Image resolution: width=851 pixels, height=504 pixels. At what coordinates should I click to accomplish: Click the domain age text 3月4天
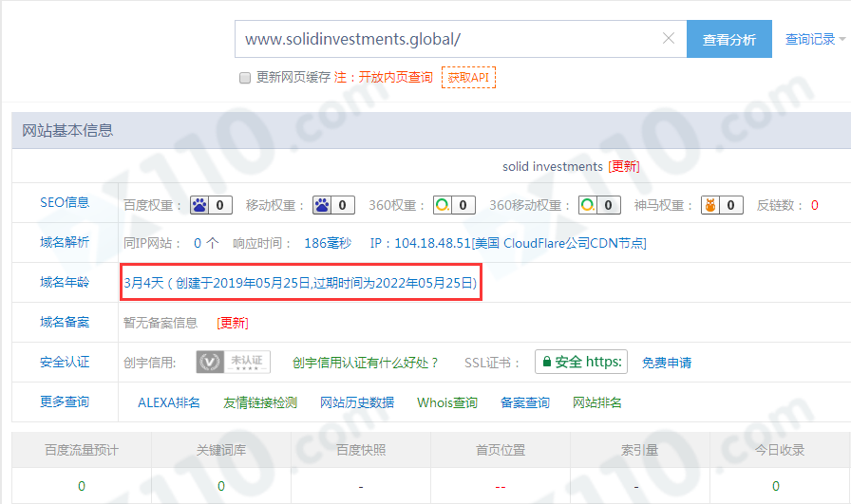[143, 283]
